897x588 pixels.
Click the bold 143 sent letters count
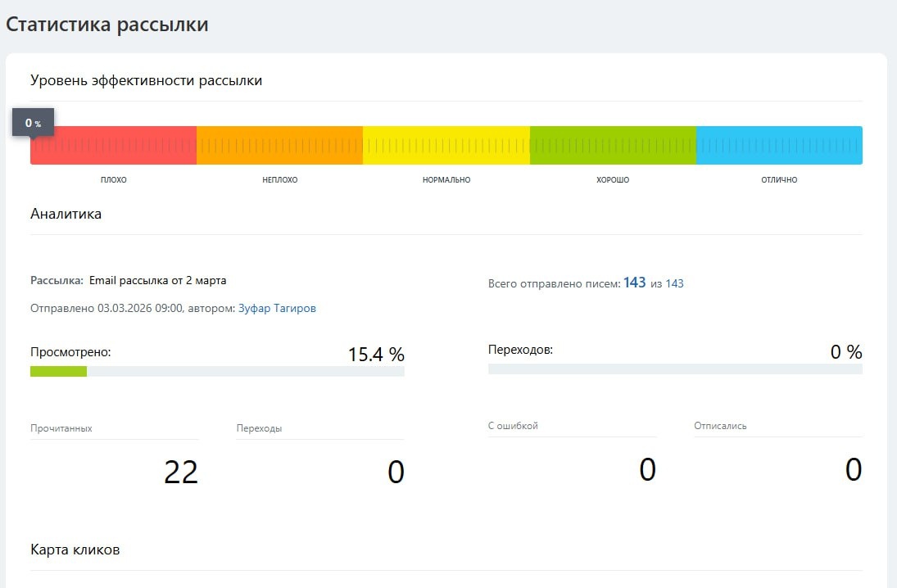pyautogui.click(x=634, y=283)
